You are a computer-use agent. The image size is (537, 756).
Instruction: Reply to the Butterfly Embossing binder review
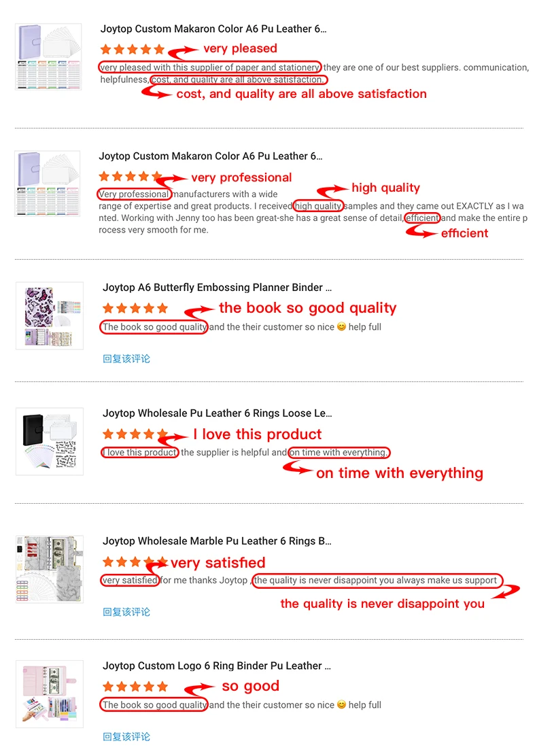pos(126,358)
